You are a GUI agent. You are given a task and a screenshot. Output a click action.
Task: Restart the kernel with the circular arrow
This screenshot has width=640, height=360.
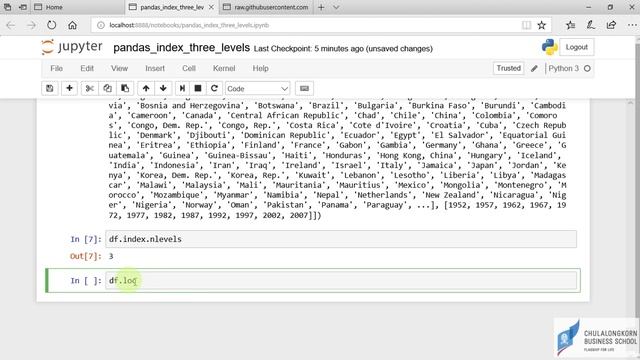[x=214, y=89]
